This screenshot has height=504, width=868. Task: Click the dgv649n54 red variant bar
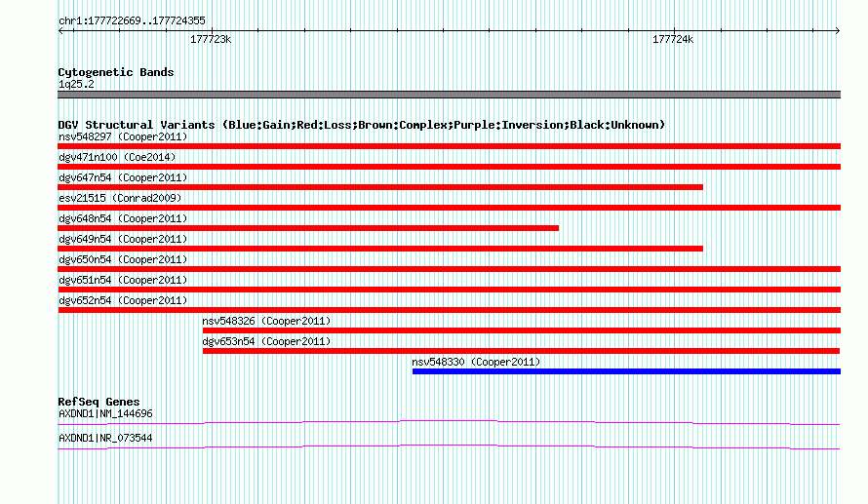pyautogui.click(x=380, y=249)
